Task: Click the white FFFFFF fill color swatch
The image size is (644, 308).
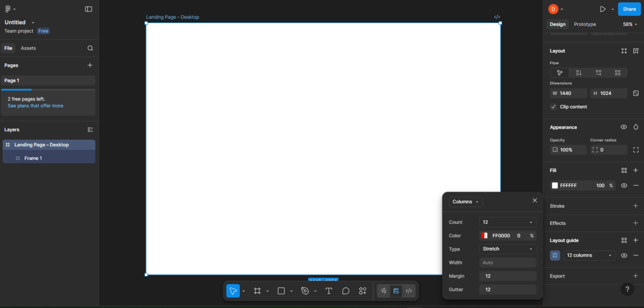Action: click(555, 186)
